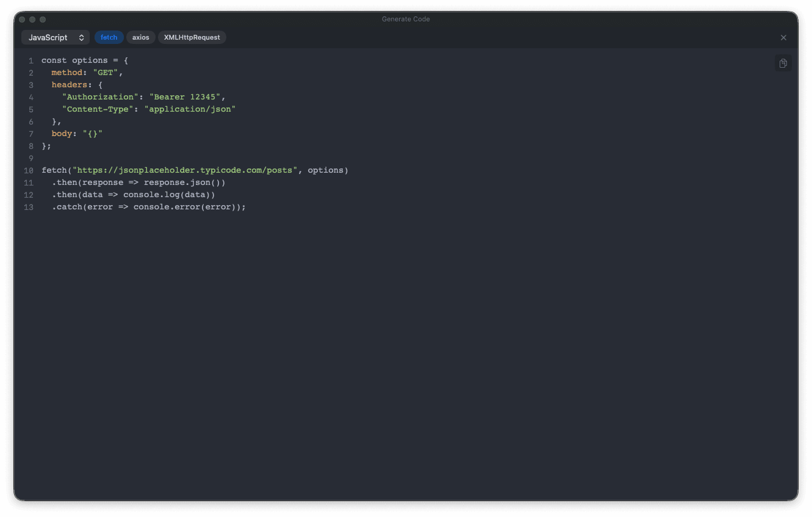Click the "headers" key on line 3
The width and height of the screenshot is (812, 517).
coord(70,85)
